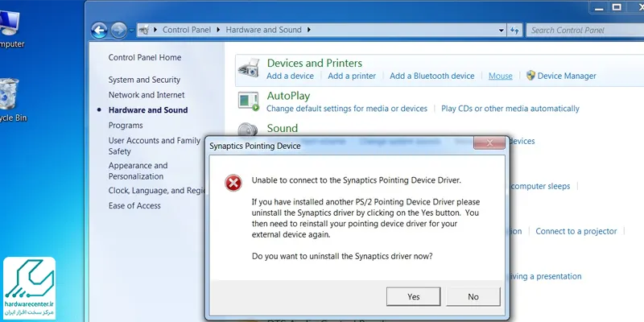Open Clock, Language, and Region category
This screenshot has height=322, width=644.
156,191
